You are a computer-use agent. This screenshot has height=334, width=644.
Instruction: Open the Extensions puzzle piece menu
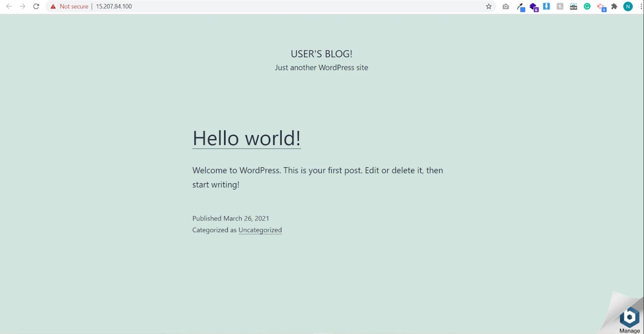[614, 7]
